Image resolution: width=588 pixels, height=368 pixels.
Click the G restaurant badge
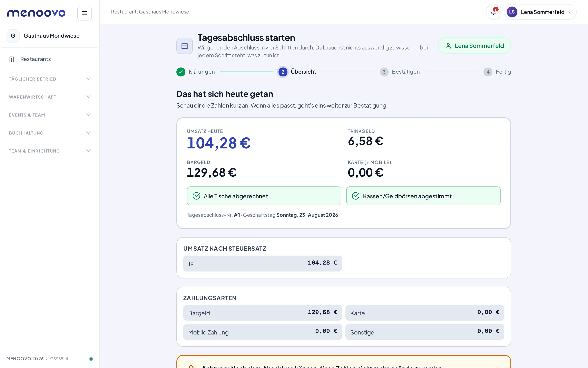pos(13,36)
